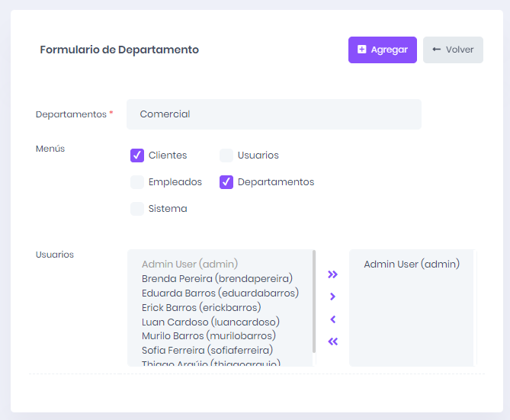
Task: Uncheck the Clientes menu checkbox
Action: pos(137,155)
